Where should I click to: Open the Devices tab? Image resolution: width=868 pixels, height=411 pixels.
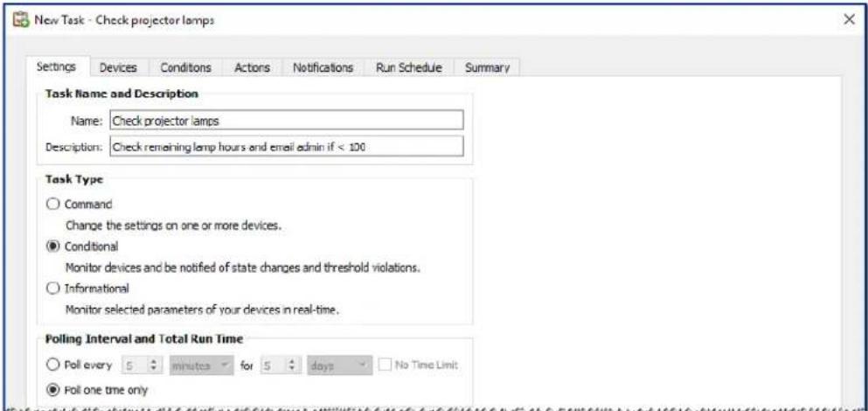(116, 67)
